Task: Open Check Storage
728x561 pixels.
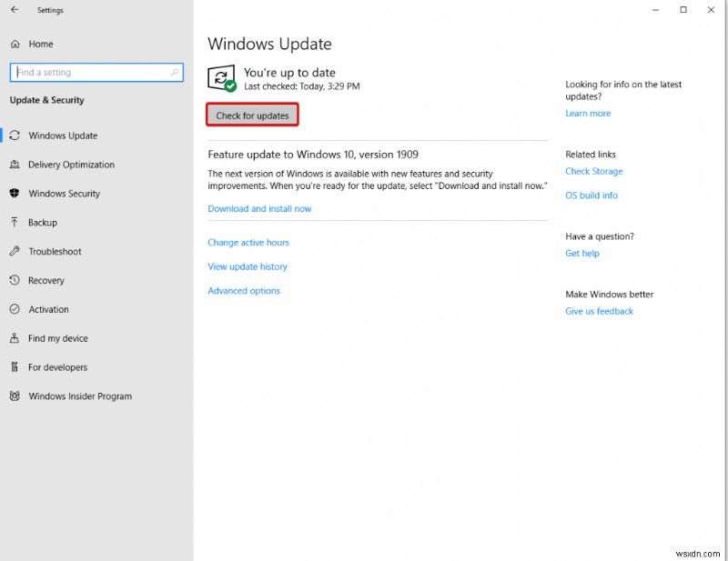Action: tap(593, 171)
